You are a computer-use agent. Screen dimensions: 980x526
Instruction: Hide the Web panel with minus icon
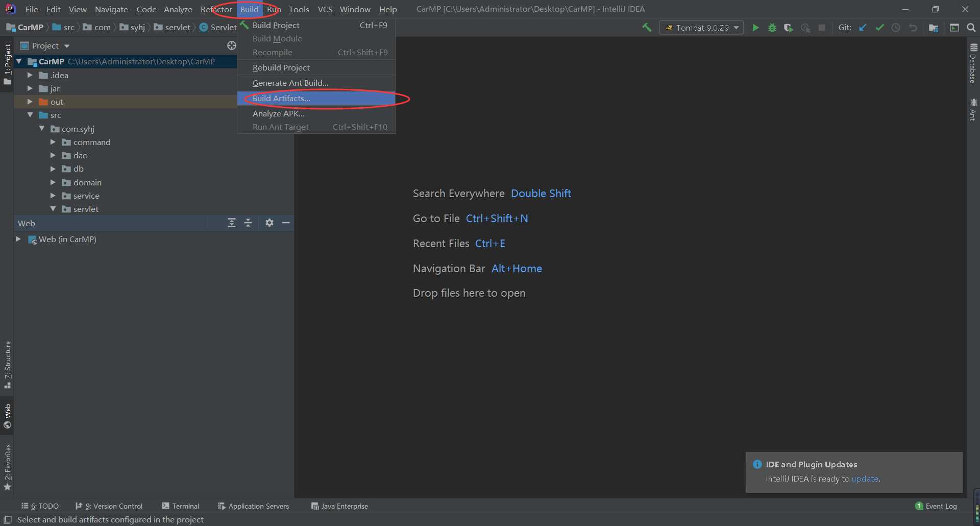286,223
